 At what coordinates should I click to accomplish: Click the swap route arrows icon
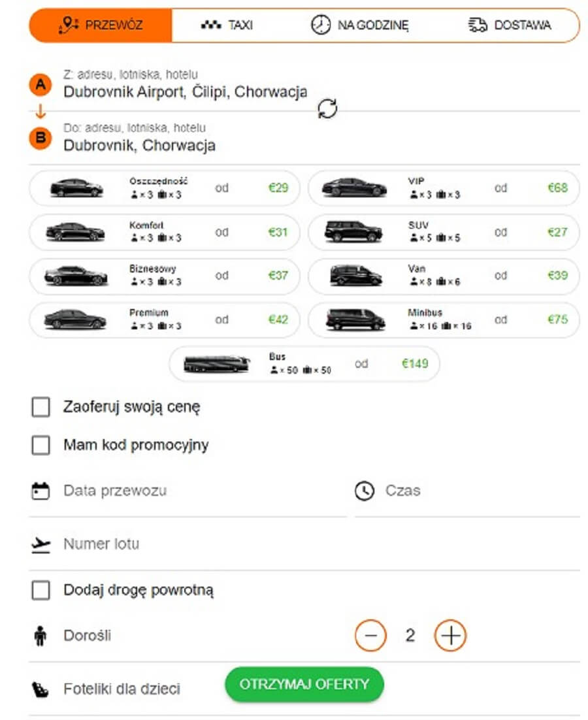(x=327, y=109)
